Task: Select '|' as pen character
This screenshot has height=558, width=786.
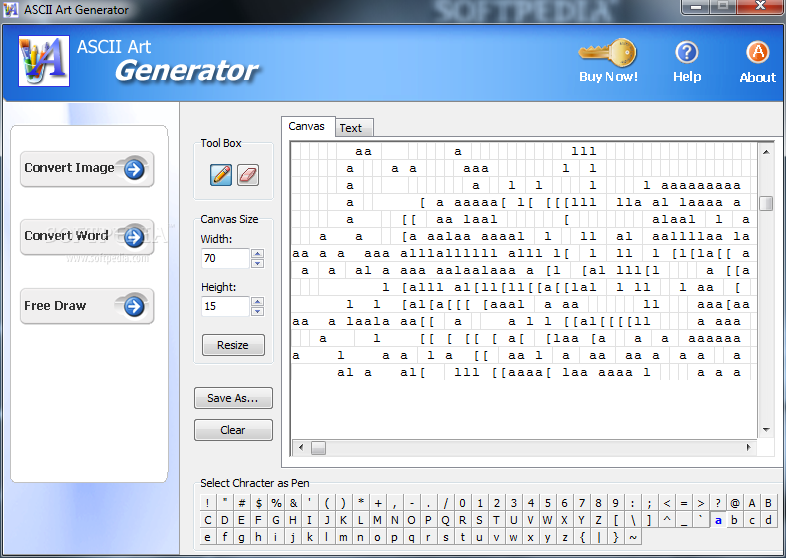Action: pos(599,537)
